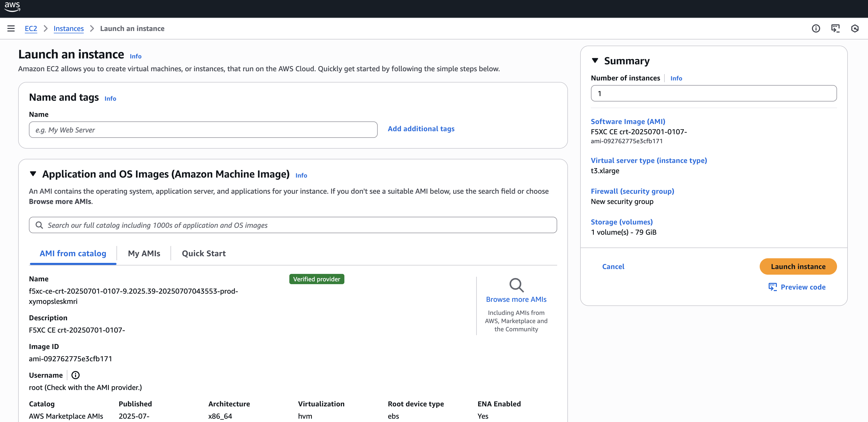The width and height of the screenshot is (868, 422).
Task: Collapse the Name and tags section header
Action: (64, 97)
